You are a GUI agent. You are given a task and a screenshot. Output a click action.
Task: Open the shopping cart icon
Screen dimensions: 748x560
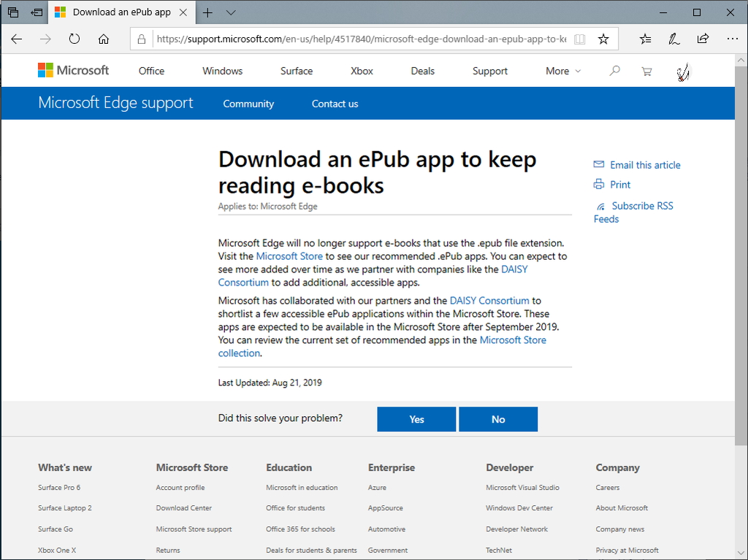(646, 71)
